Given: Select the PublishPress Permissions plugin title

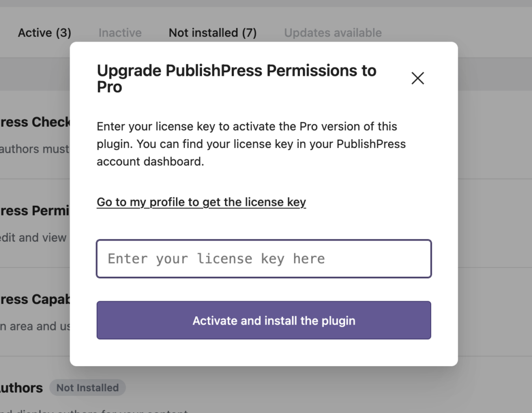Looking at the screenshot, I should [x=34, y=211].
